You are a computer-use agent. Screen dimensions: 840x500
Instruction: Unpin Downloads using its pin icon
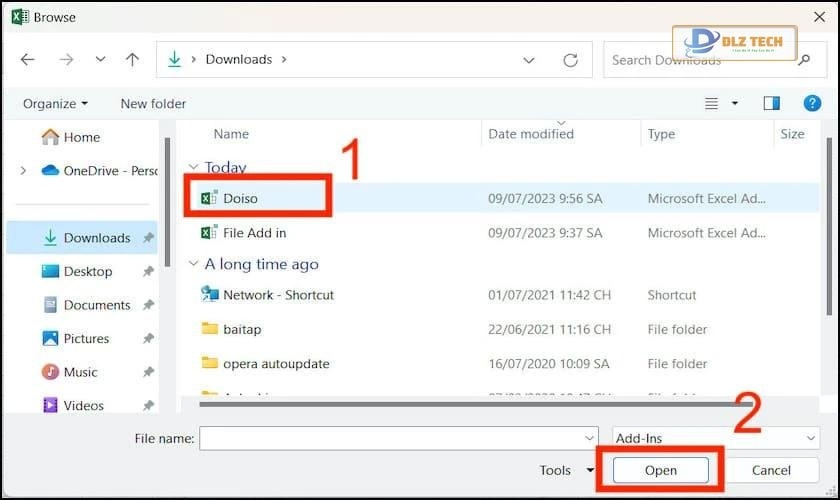(148, 237)
